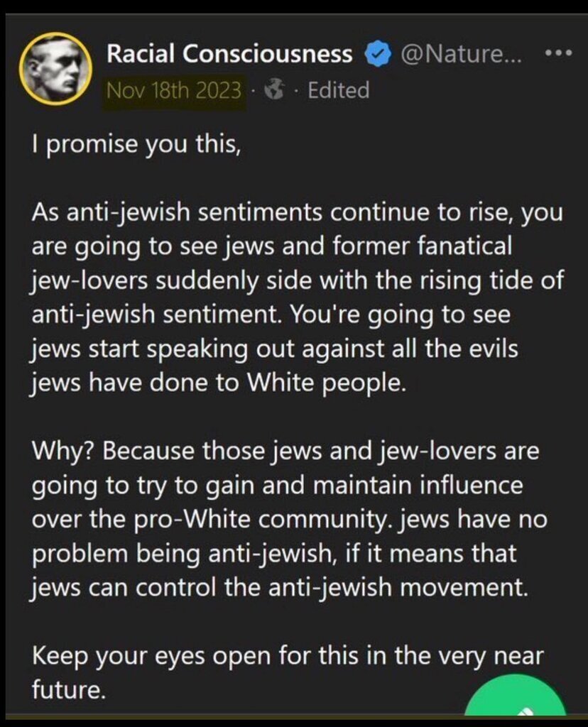Click the dot separator before "Edited"

tap(298, 91)
